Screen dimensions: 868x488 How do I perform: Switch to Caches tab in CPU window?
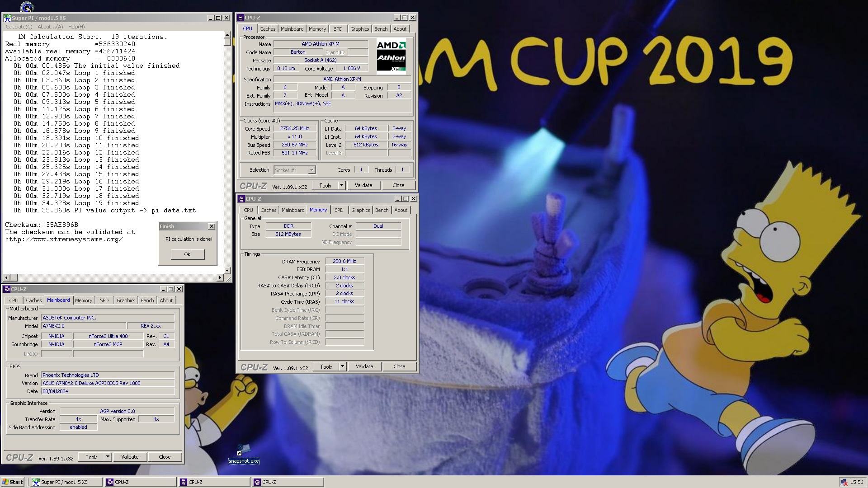click(267, 29)
